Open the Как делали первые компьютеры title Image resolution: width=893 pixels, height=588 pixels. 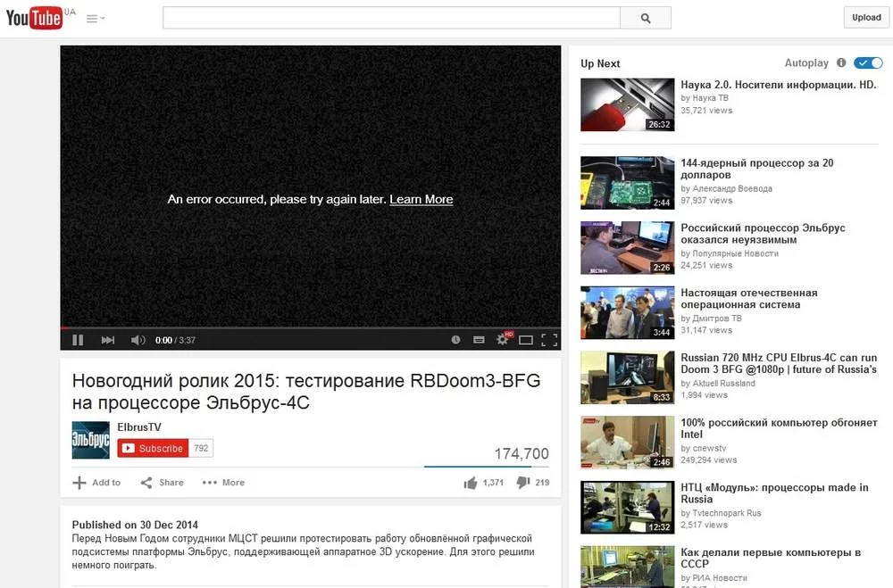(771, 559)
